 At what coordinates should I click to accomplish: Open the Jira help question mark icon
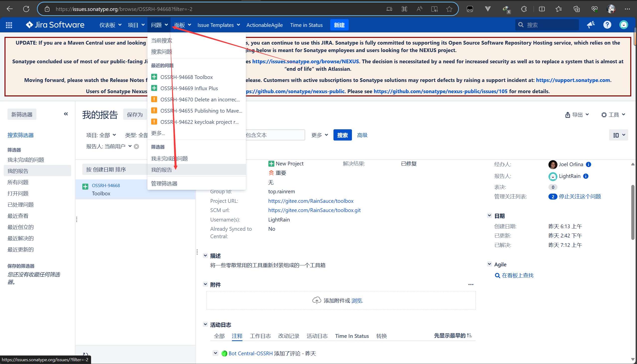(x=607, y=25)
